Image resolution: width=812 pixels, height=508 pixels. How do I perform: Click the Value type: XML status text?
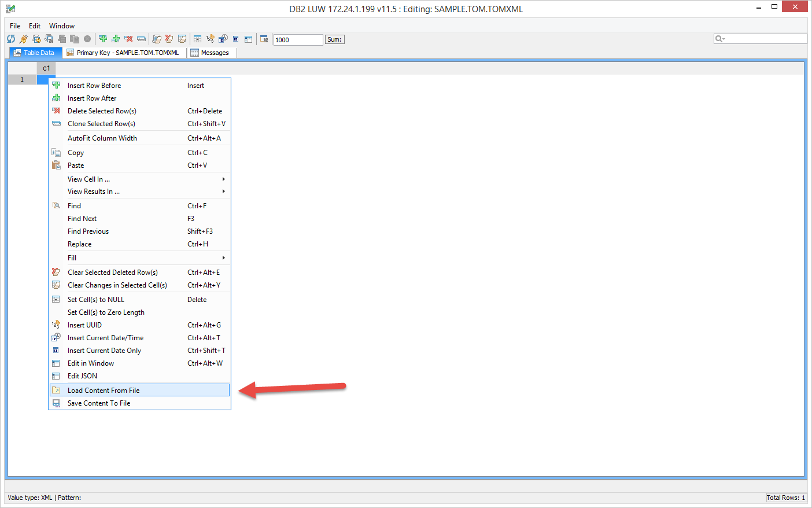pos(30,498)
